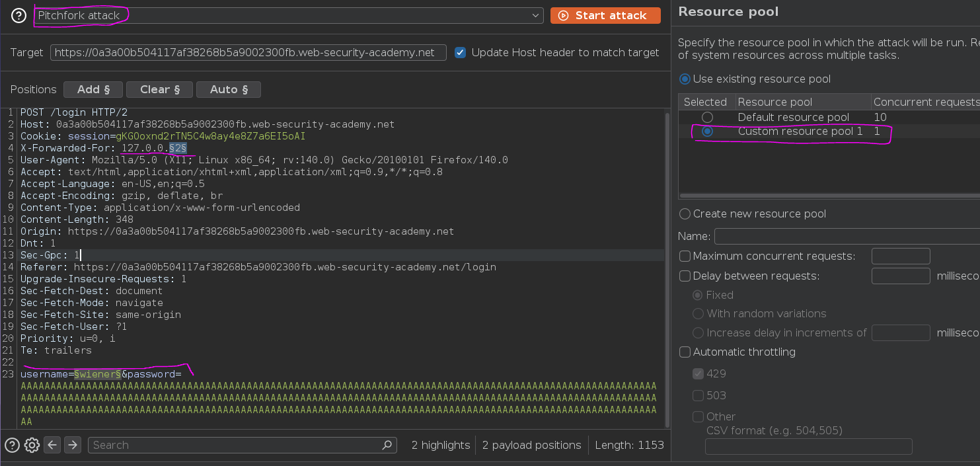This screenshot has height=466, width=980.
Task: Enable Automatic throttling checkbox
Action: [685, 352]
